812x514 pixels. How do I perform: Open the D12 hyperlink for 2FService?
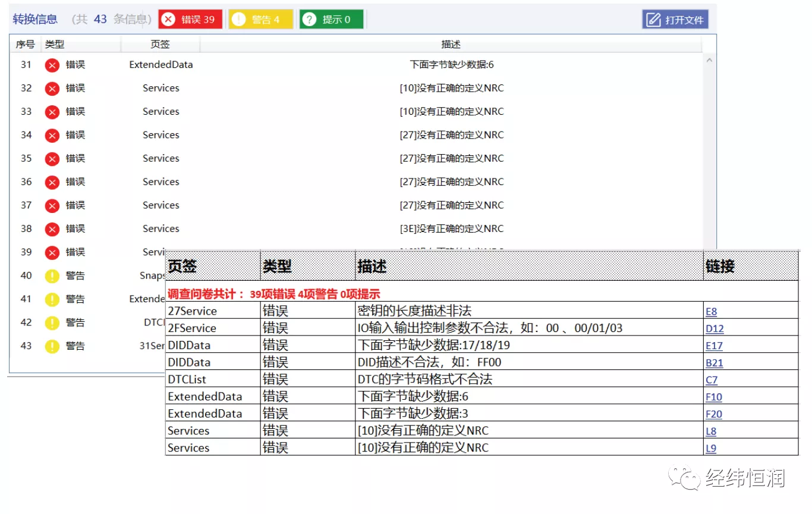(x=714, y=328)
